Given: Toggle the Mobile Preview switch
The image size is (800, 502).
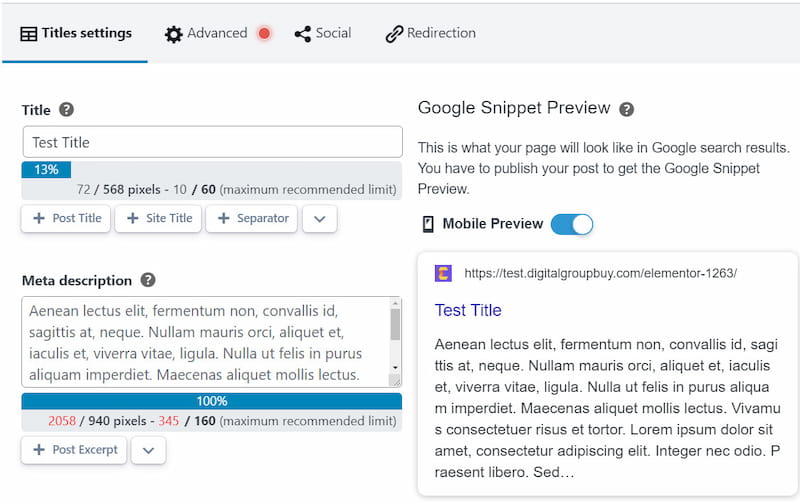Looking at the screenshot, I should (x=572, y=224).
